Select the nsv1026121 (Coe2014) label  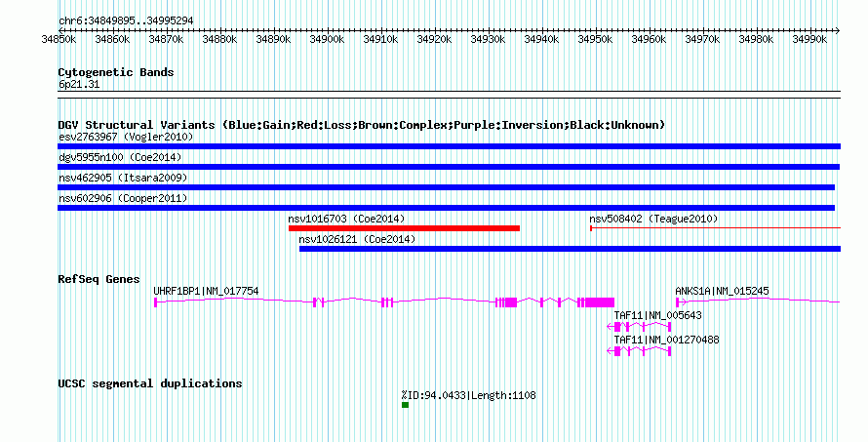[x=357, y=239]
